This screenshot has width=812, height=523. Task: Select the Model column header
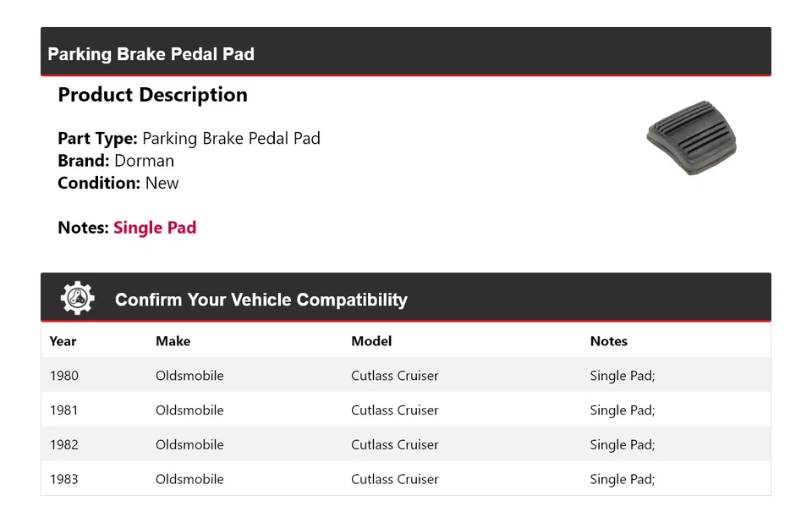[371, 341]
